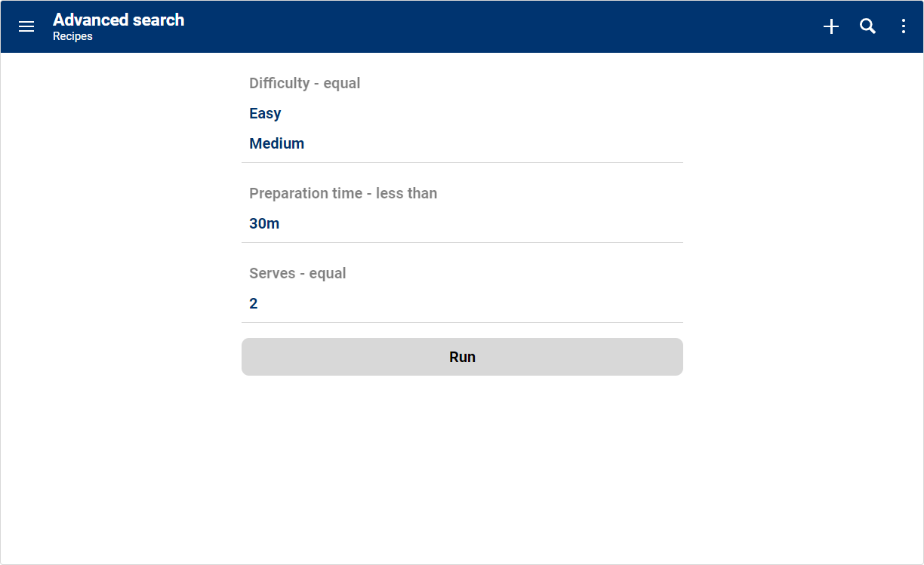
Task: Click the divider line above Run button
Action: [462, 322]
